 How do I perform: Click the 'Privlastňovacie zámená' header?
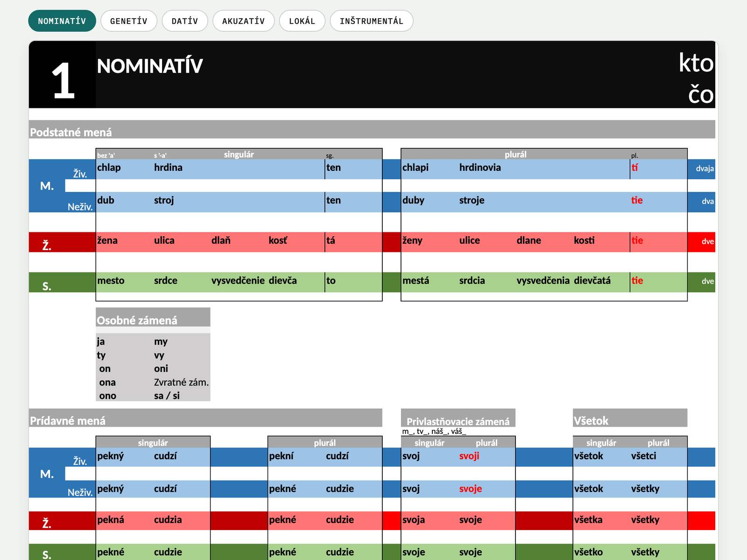coord(458,418)
